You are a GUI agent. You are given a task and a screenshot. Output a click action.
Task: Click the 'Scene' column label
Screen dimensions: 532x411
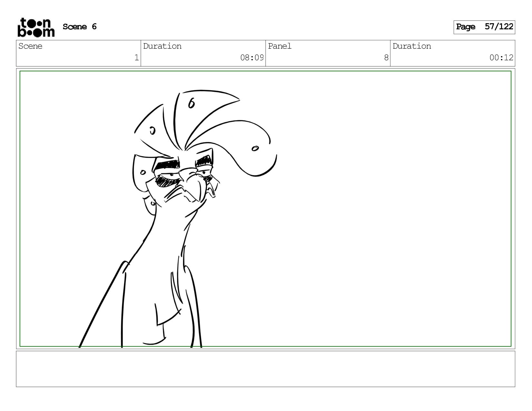coord(30,46)
